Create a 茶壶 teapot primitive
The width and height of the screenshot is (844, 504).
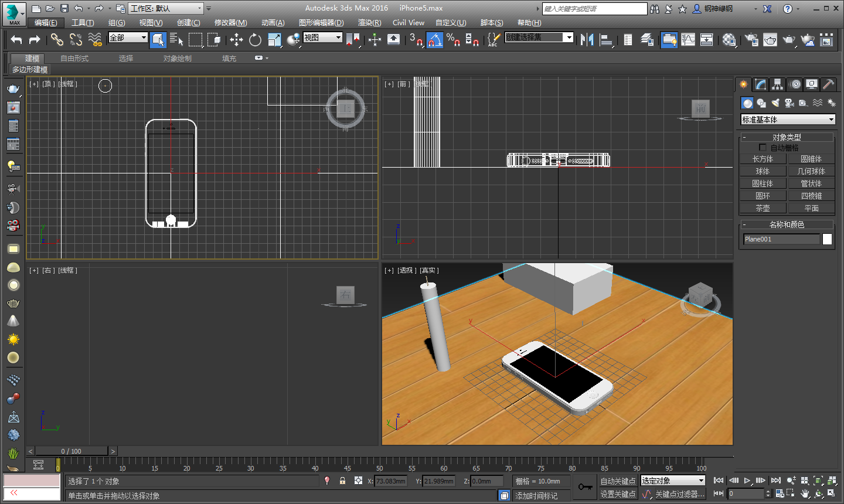pos(763,208)
